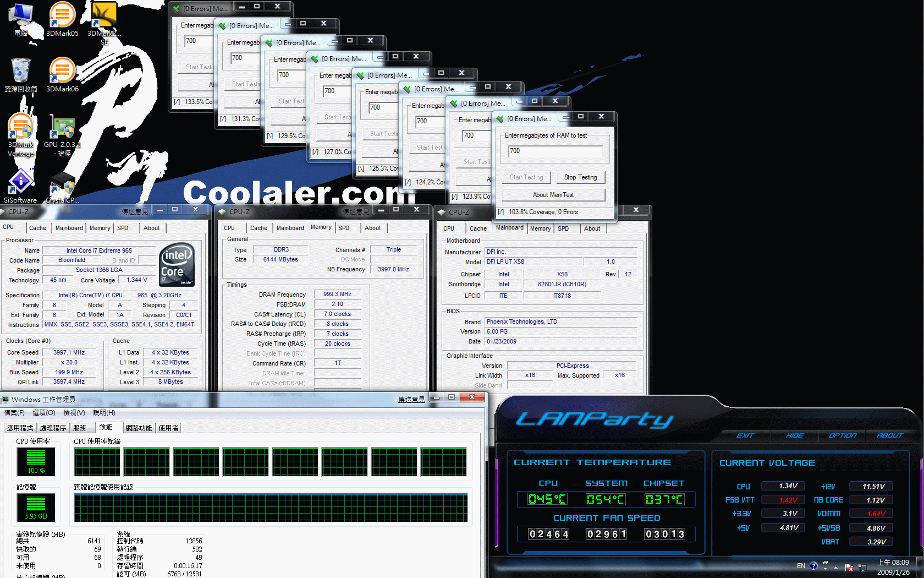Click the front MemTest status 103.8% Coverage, 0 Errors

(x=543, y=212)
